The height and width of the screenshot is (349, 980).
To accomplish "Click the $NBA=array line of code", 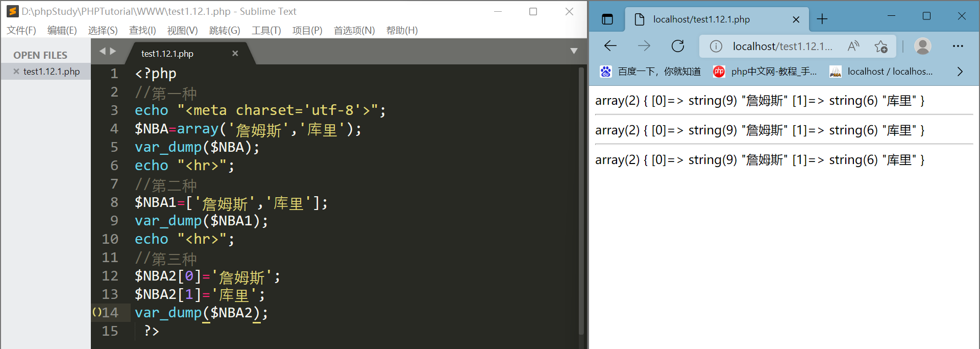I will click(x=248, y=129).
